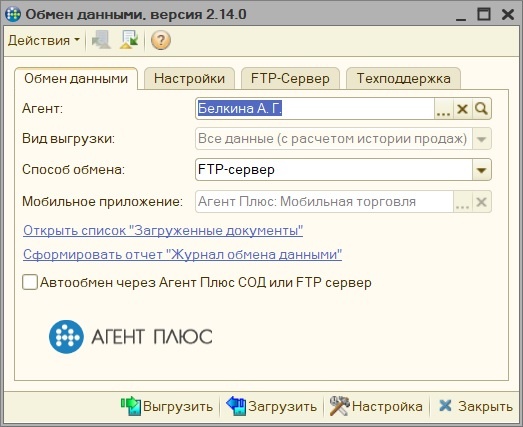Switch to the FTP-Сервер tab
Image resolution: width=523 pixels, height=427 pixels.
[x=290, y=79]
